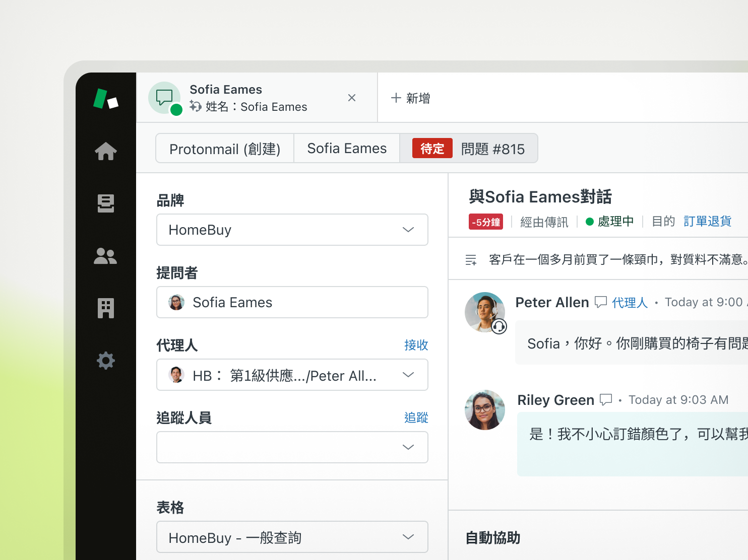Image resolution: width=748 pixels, height=560 pixels.
Task: Click the 自動協助 section heading
Action: [493, 538]
